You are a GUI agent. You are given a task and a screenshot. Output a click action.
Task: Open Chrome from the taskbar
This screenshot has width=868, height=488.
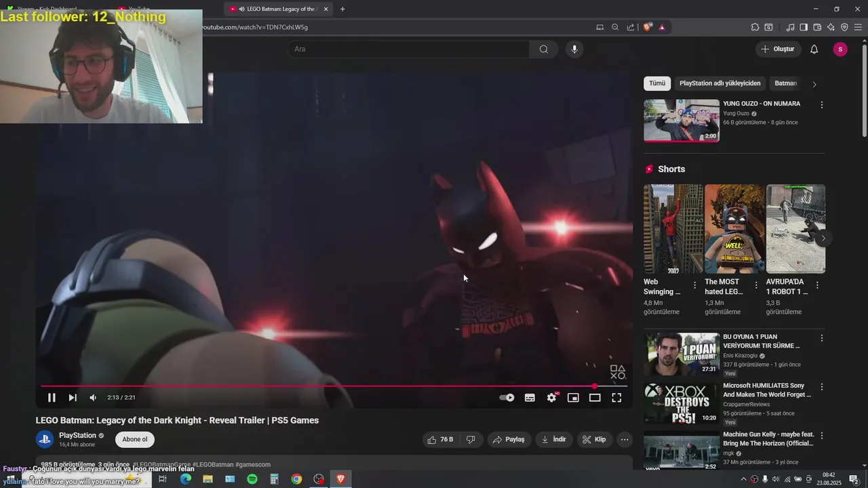(296, 479)
